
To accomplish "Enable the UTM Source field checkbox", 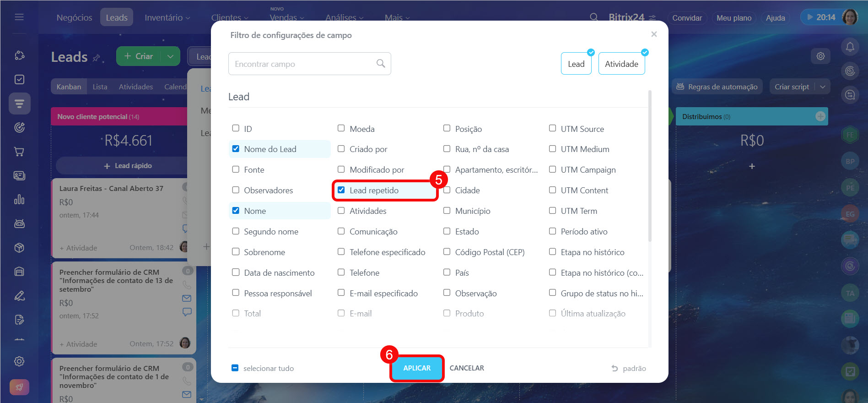I will [553, 129].
